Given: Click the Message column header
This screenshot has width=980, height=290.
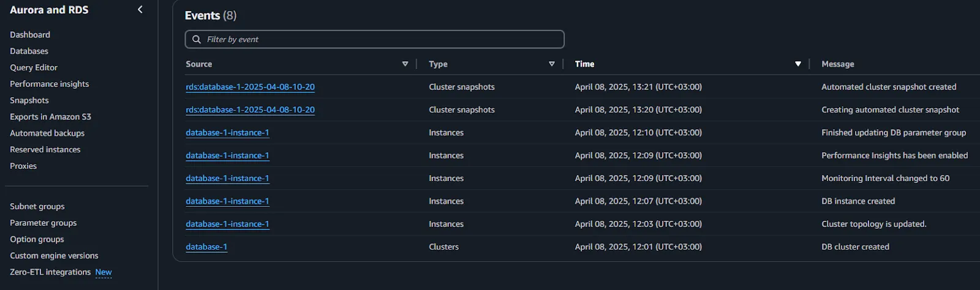Looking at the screenshot, I should (837, 64).
